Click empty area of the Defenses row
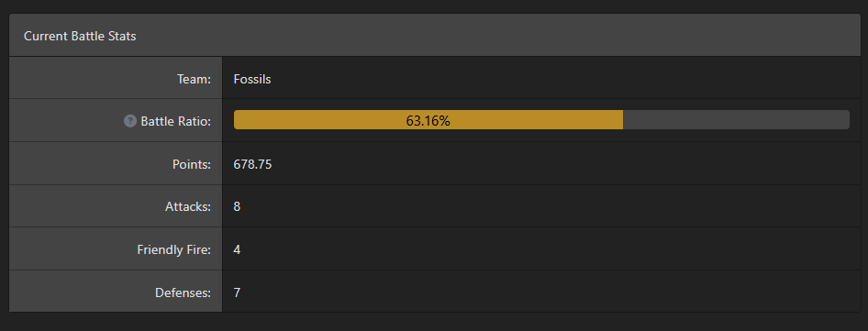The height and width of the screenshot is (331, 868). [548, 292]
